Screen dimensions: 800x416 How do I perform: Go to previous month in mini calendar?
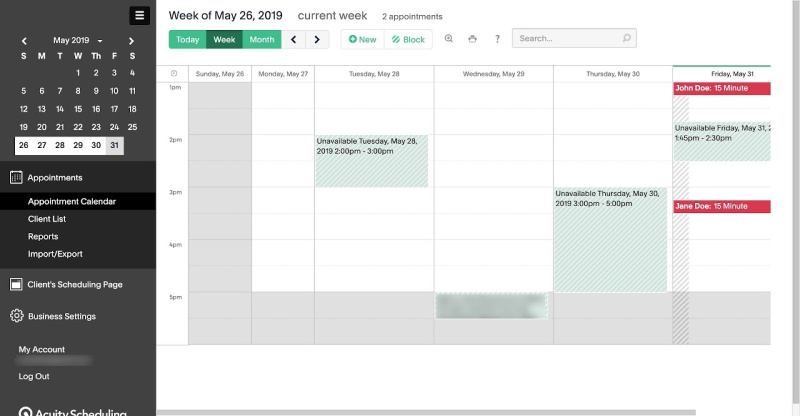24,41
